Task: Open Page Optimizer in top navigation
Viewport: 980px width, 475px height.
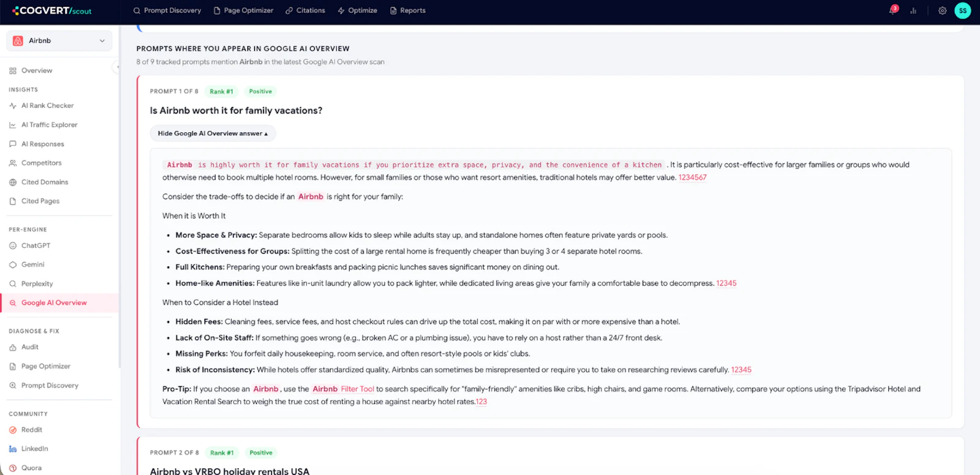Action: pos(243,10)
